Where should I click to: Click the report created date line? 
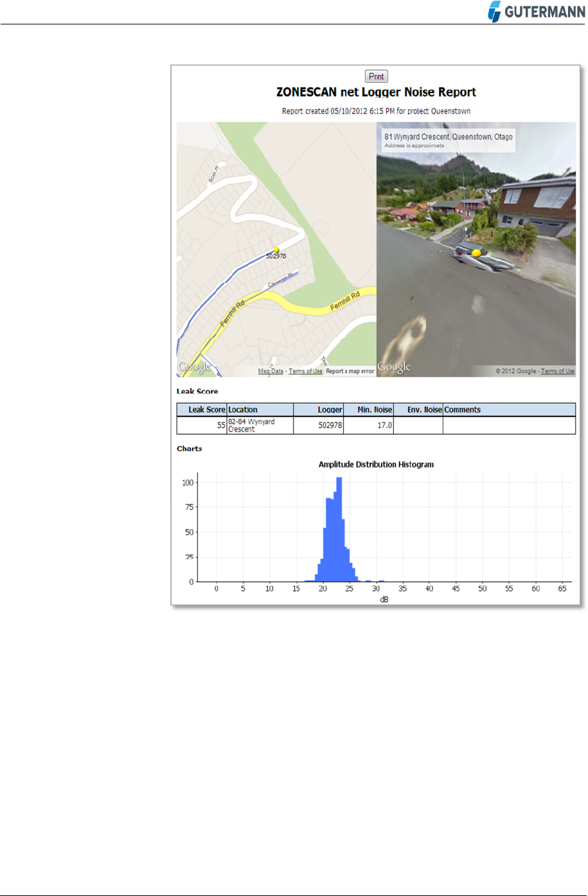click(x=376, y=111)
